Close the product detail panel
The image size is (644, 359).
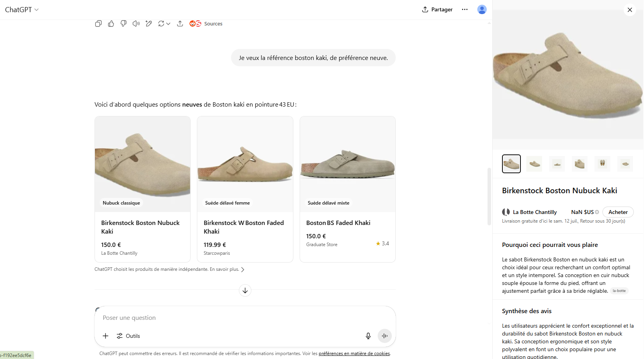click(630, 10)
